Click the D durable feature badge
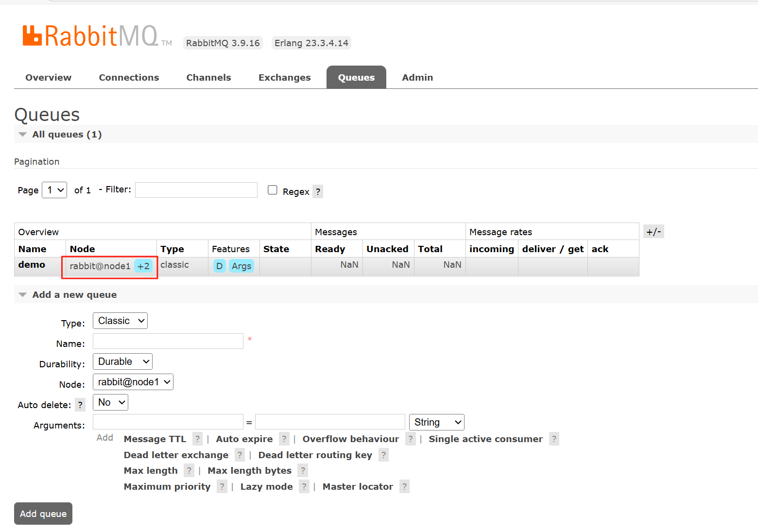Screen dimensions: 758x532 tap(219, 266)
